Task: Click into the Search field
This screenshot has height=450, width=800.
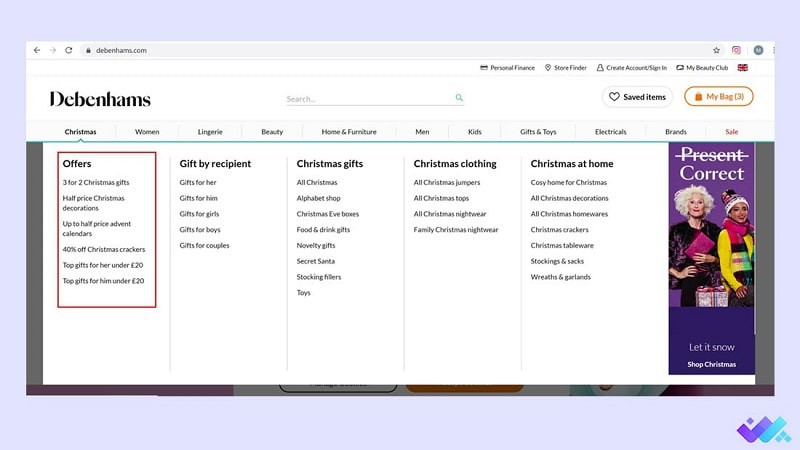Action: [365, 99]
